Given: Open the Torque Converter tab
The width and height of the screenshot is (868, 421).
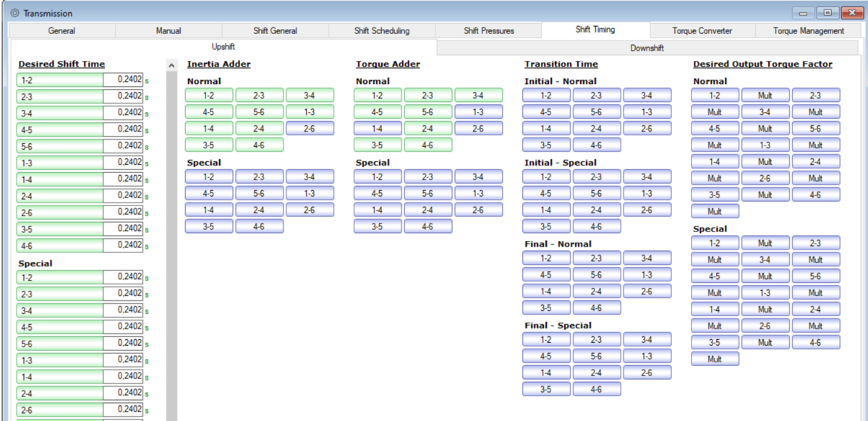Looking at the screenshot, I should click(x=702, y=31).
